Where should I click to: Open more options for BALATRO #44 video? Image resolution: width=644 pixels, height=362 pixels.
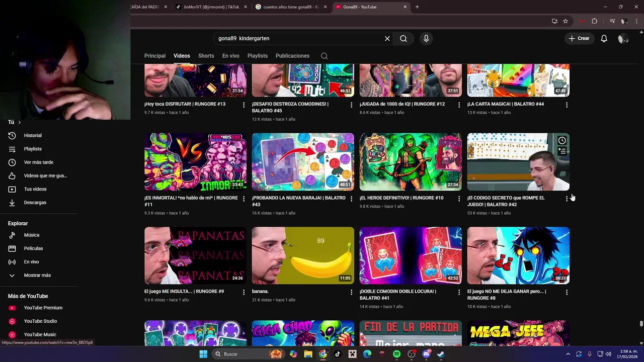567,105
